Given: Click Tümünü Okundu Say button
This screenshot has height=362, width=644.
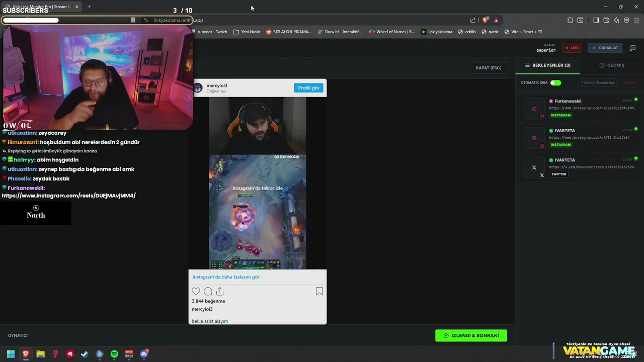Looking at the screenshot, I should tap(598, 82).
